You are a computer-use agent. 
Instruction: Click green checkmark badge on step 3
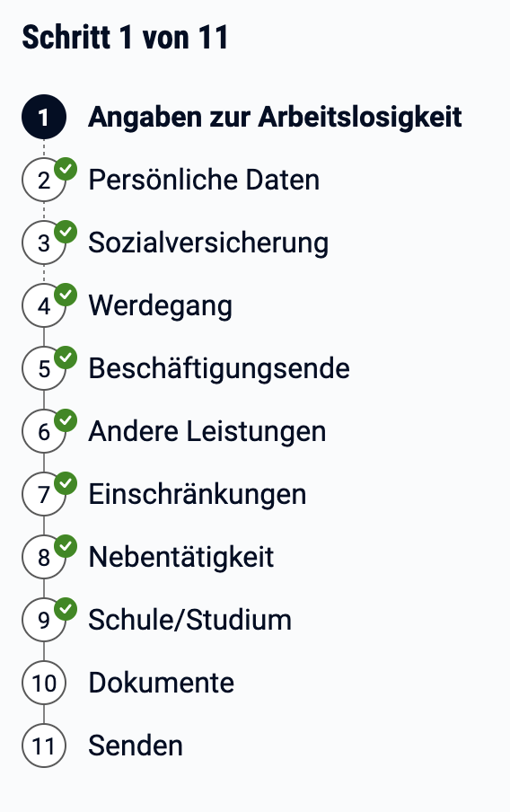66,232
